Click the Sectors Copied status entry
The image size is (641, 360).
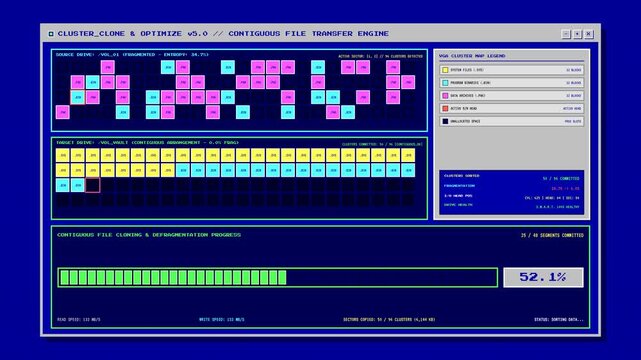pos(389,320)
